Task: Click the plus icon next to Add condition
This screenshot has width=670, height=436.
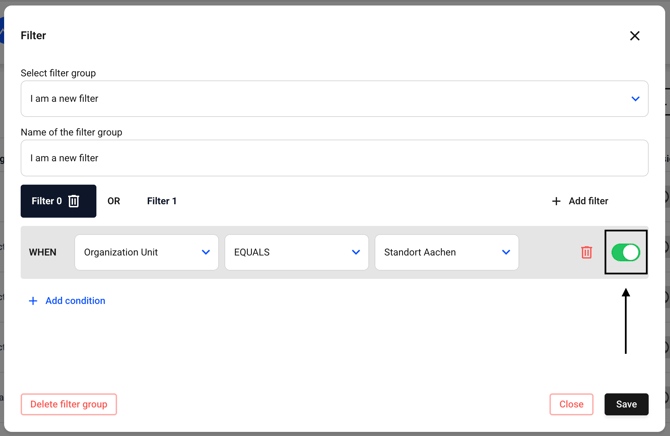Action: (33, 301)
